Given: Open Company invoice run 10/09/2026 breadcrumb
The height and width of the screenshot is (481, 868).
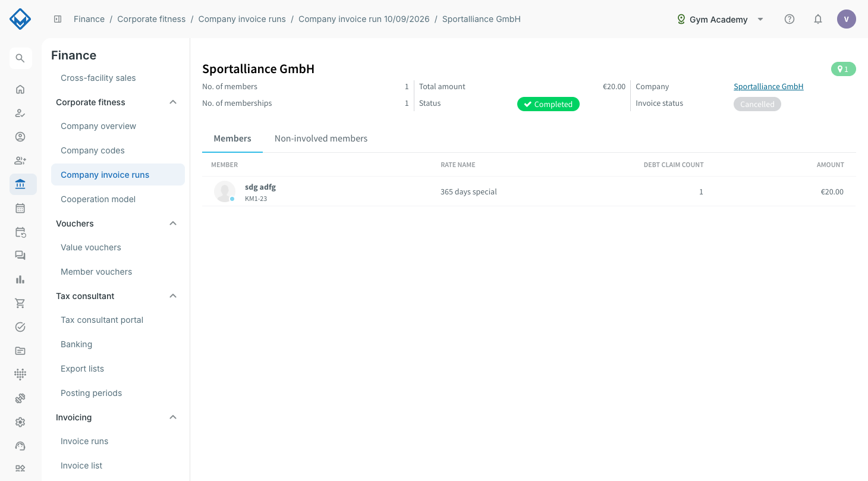Looking at the screenshot, I should tap(364, 19).
